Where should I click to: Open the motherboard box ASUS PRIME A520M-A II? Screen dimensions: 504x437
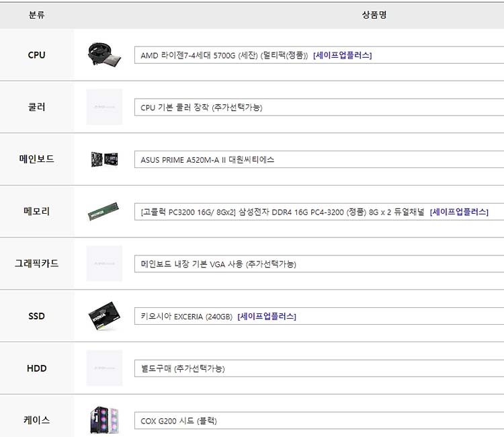tap(319, 159)
